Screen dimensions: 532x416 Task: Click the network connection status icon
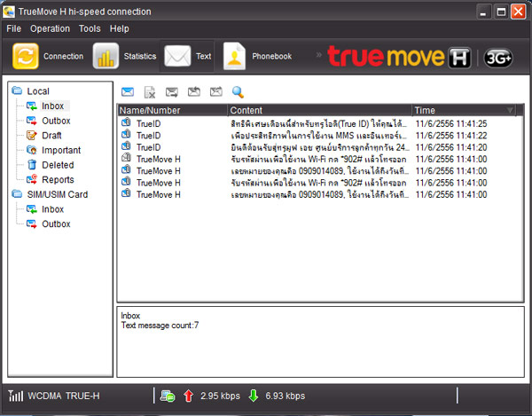click(168, 396)
